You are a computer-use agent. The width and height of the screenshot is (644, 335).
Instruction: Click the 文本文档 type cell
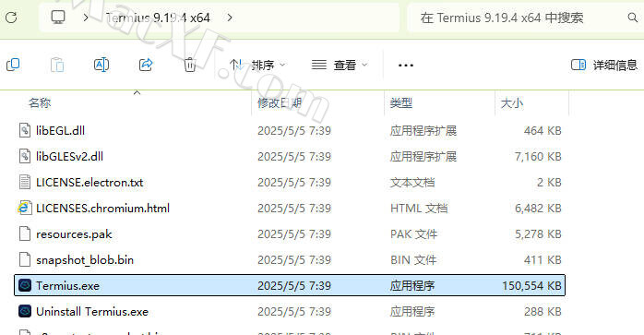(x=412, y=183)
